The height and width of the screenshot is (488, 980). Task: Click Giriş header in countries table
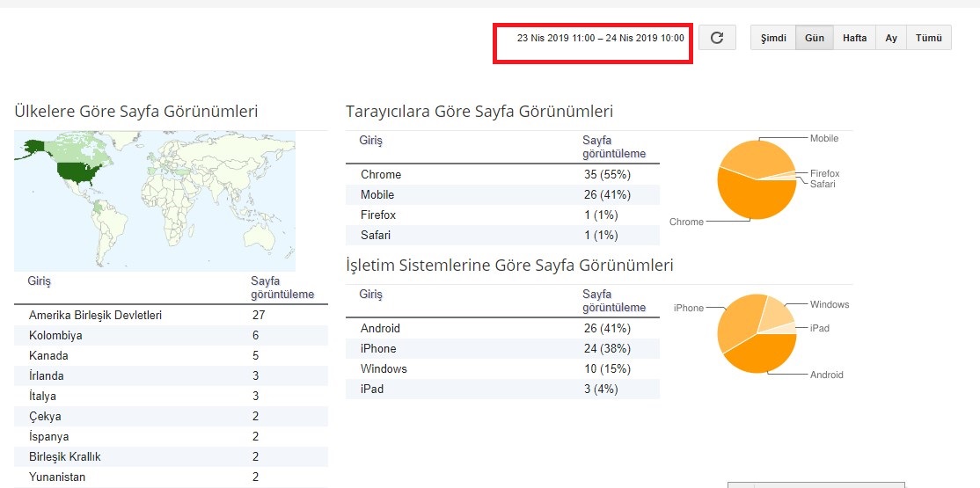tap(39, 281)
